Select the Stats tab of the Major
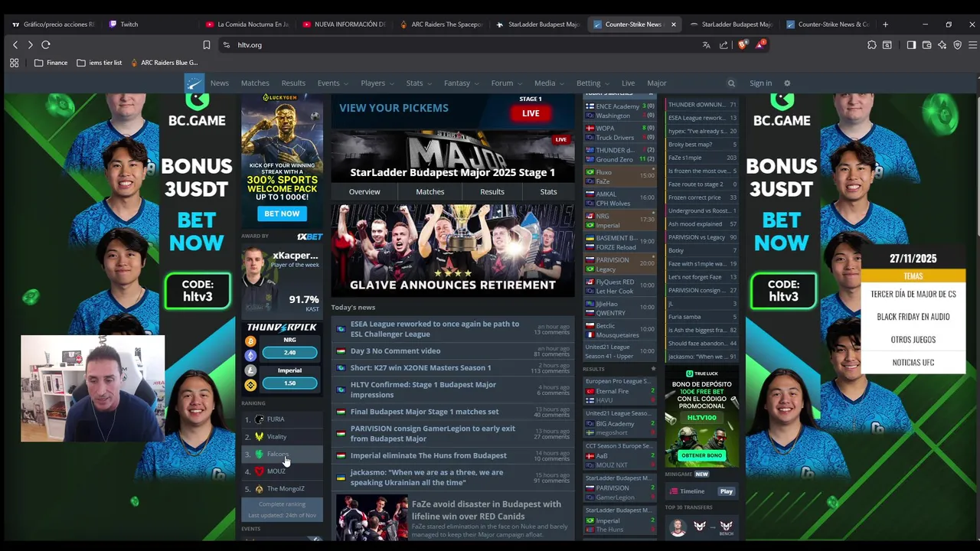This screenshot has height=551, width=980. (x=548, y=191)
